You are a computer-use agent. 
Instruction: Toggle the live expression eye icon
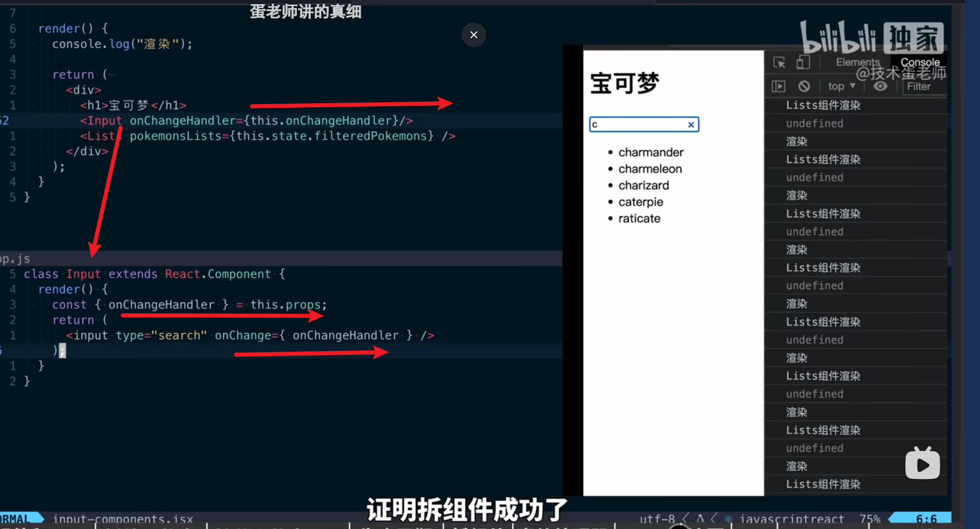click(880, 86)
